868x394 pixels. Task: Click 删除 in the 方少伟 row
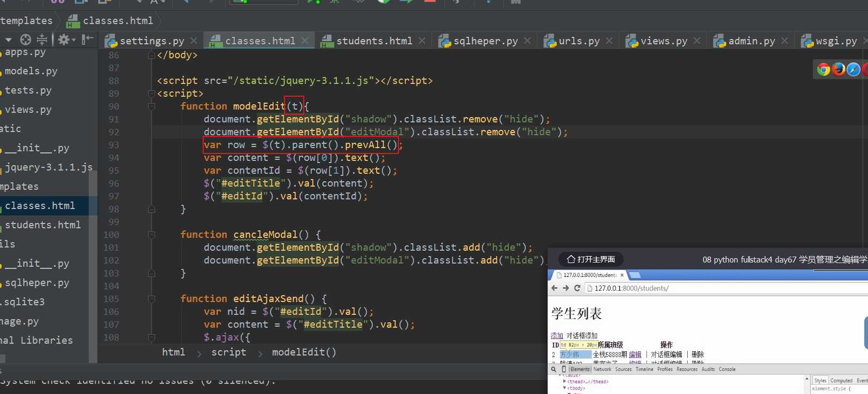click(x=697, y=354)
